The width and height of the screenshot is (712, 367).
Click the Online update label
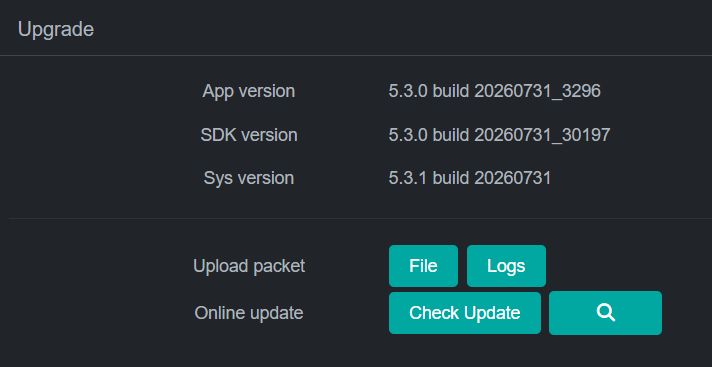click(249, 313)
